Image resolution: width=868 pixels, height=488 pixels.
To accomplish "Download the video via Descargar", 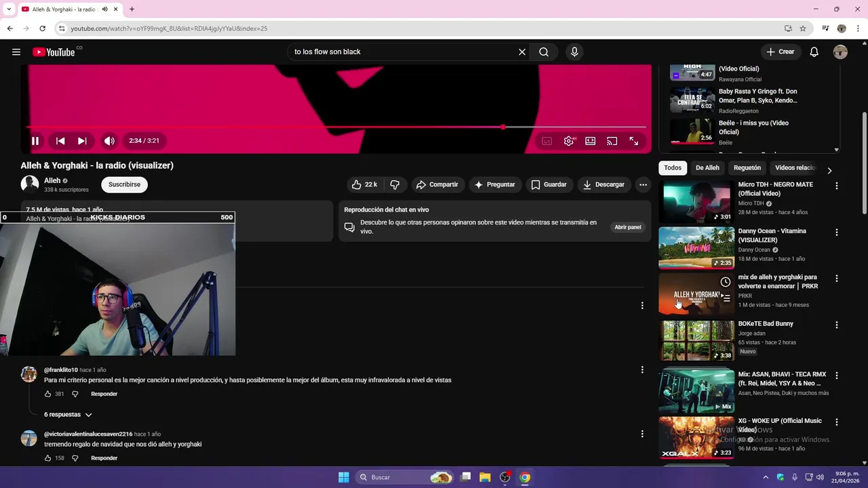I will [603, 184].
